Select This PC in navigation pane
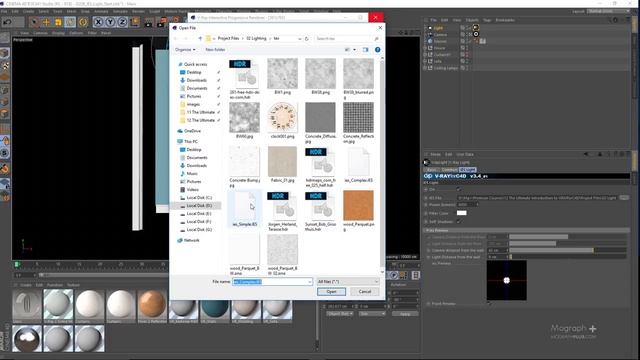Image resolution: width=640 pixels, height=360 pixels. point(191,142)
